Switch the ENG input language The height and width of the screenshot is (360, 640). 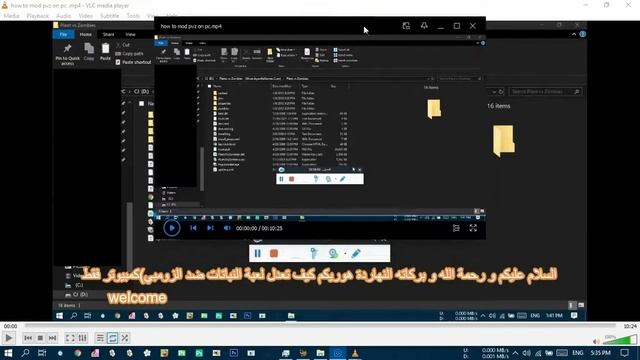pyautogui.click(x=578, y=353)
